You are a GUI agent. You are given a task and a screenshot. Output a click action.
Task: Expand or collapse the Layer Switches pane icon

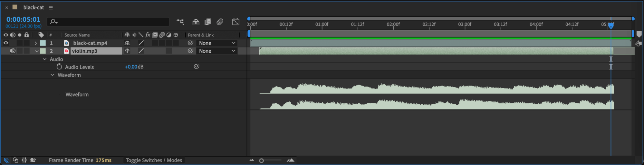(x=6, y=160)
